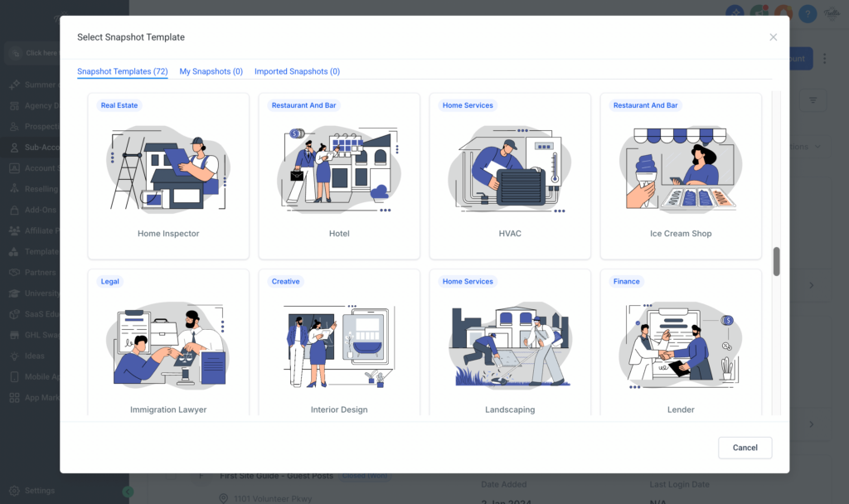
Task: Expand the row using the right chevron arrow
Action: (811, 284)
